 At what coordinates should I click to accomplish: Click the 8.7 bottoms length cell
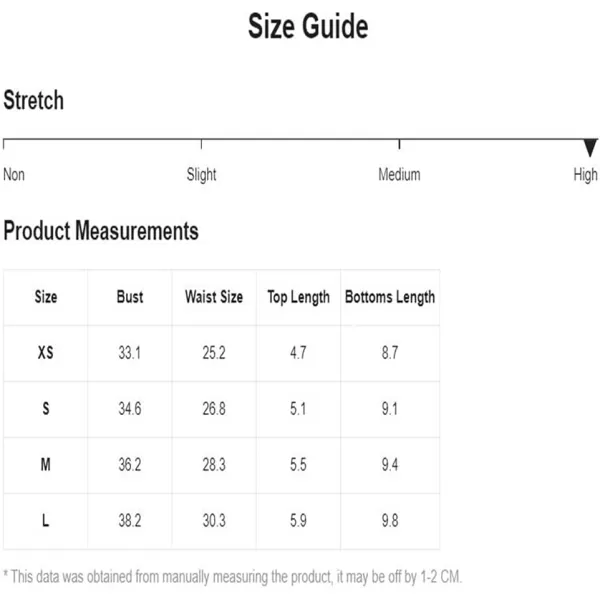(390, 353)
